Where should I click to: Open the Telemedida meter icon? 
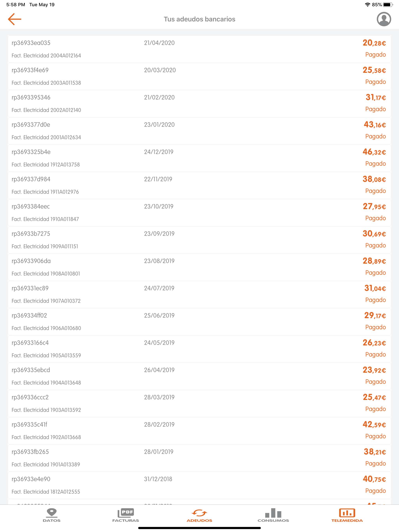[347, 513]
